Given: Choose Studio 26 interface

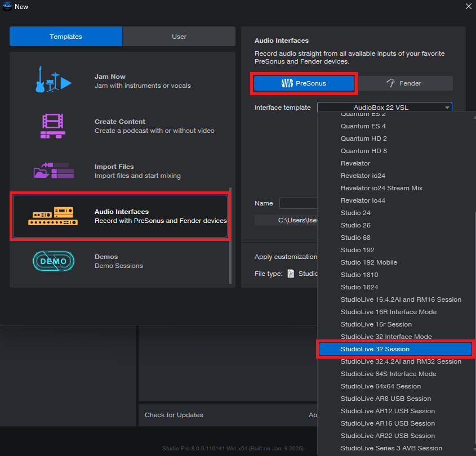Looking at the screenshot, I should (396, 225).
